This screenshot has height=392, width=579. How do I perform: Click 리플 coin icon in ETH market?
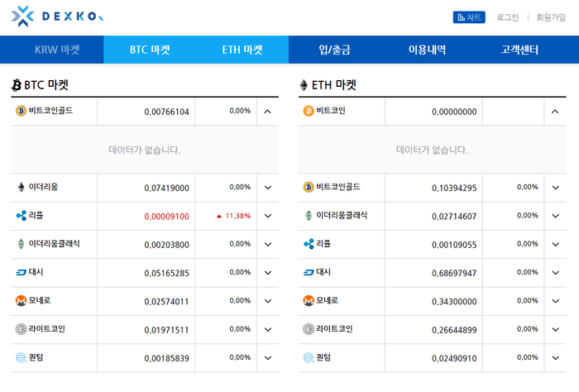click(309, 244)
